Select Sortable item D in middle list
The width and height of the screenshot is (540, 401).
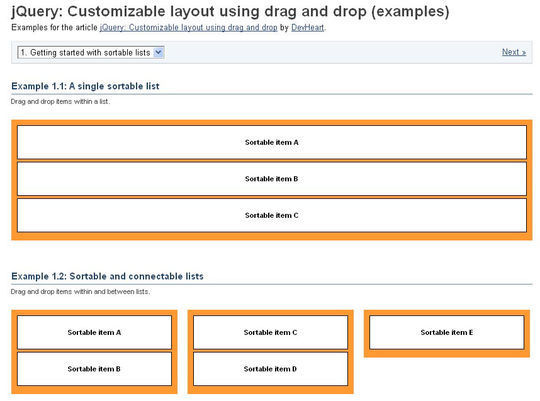coord(270,369)
